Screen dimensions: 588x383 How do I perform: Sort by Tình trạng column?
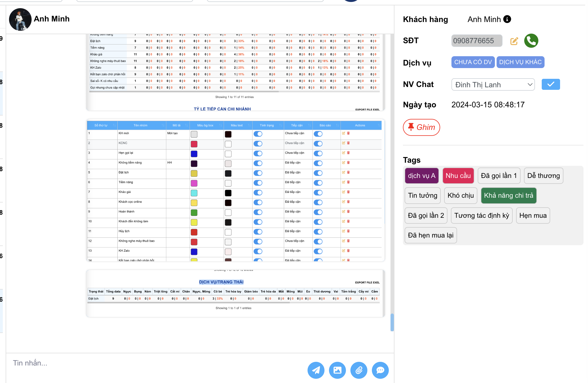[x=268, y=125]
